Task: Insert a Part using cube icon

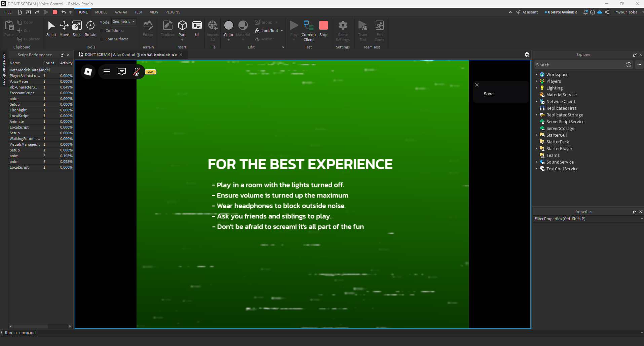Action: click(x=182, y=26)
